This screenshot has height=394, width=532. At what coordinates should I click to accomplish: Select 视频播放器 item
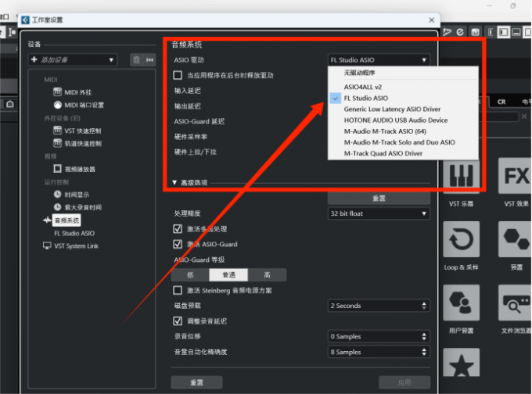point(80,169)
